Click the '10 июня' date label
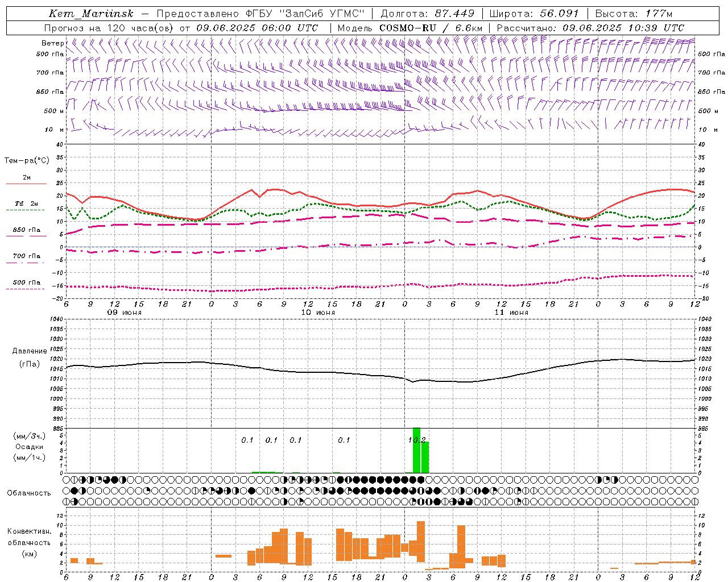Image resolution: width=728 pixels, height=582 pixels. [318, 313]
